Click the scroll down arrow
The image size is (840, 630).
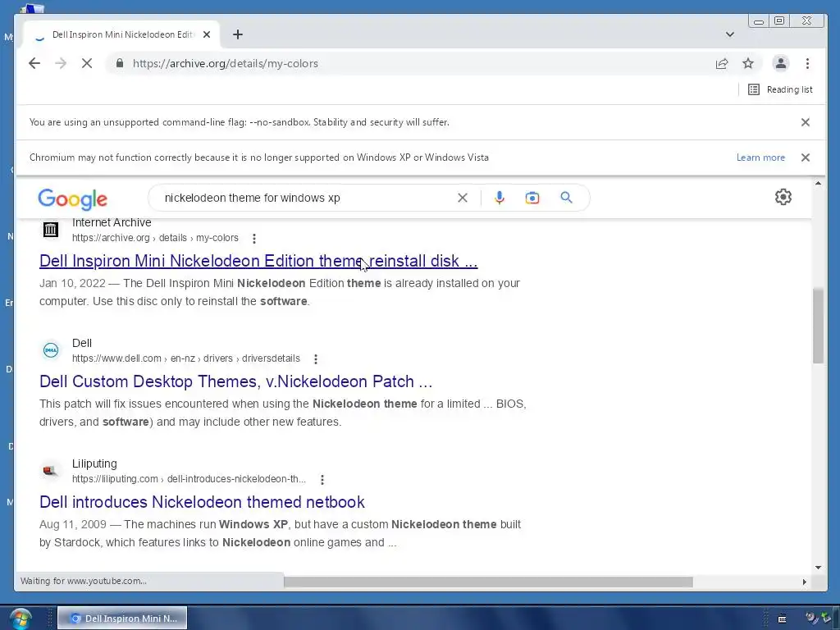[x=818, y=568]
